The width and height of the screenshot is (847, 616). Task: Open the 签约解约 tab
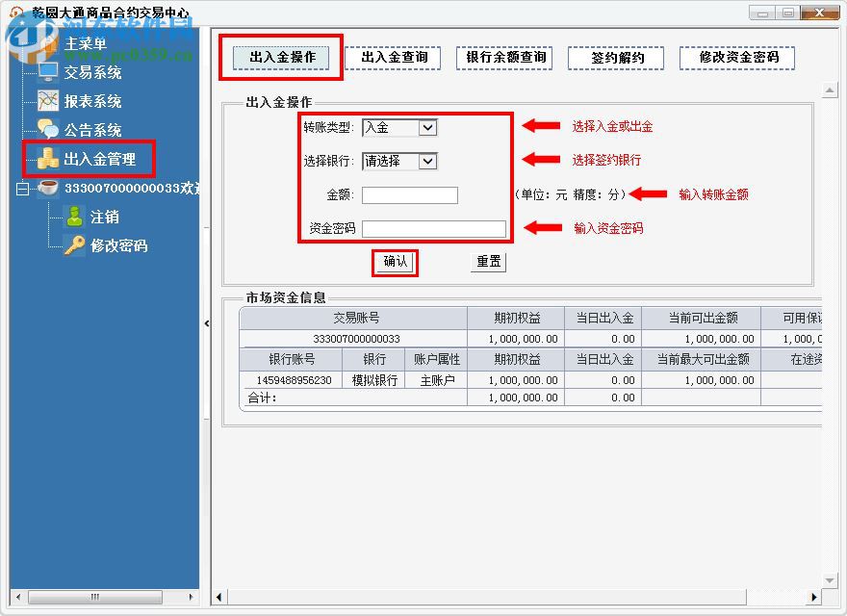pyautogui.click(x=616, y=58)
